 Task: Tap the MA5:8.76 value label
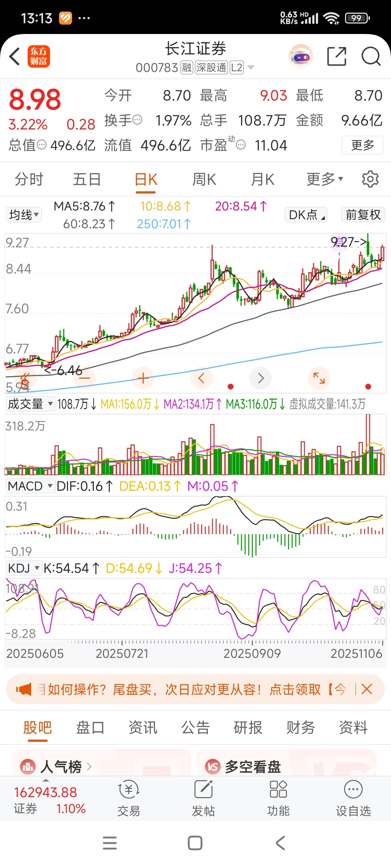(84, 206)
